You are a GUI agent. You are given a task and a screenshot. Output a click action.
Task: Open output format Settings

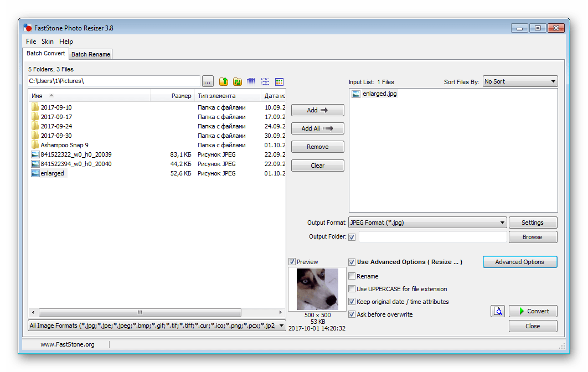(533, 223)
